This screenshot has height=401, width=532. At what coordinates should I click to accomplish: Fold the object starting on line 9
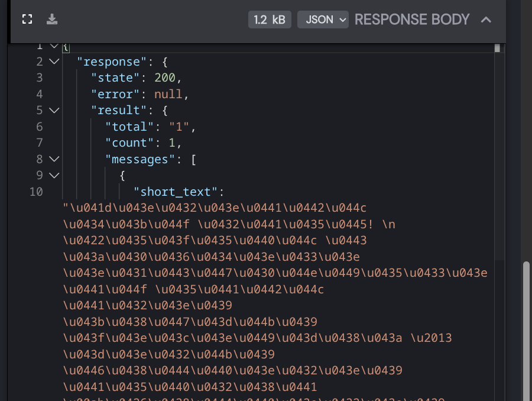tap(54, 175)
